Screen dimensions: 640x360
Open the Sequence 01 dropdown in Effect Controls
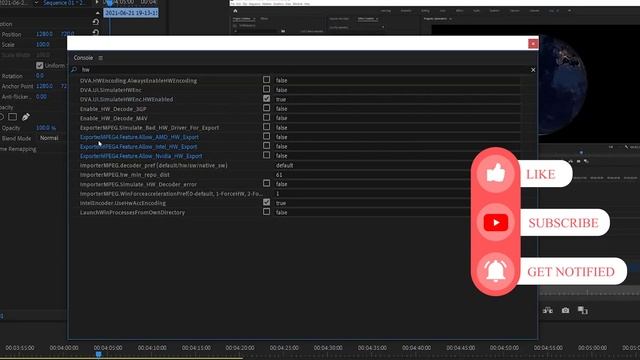[x=36, y=3]
